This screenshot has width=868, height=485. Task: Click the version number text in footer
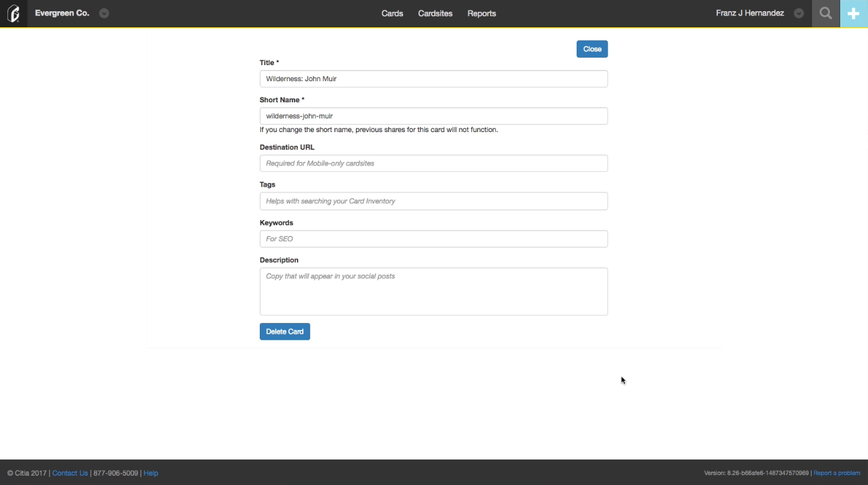(x=756, y=473)
